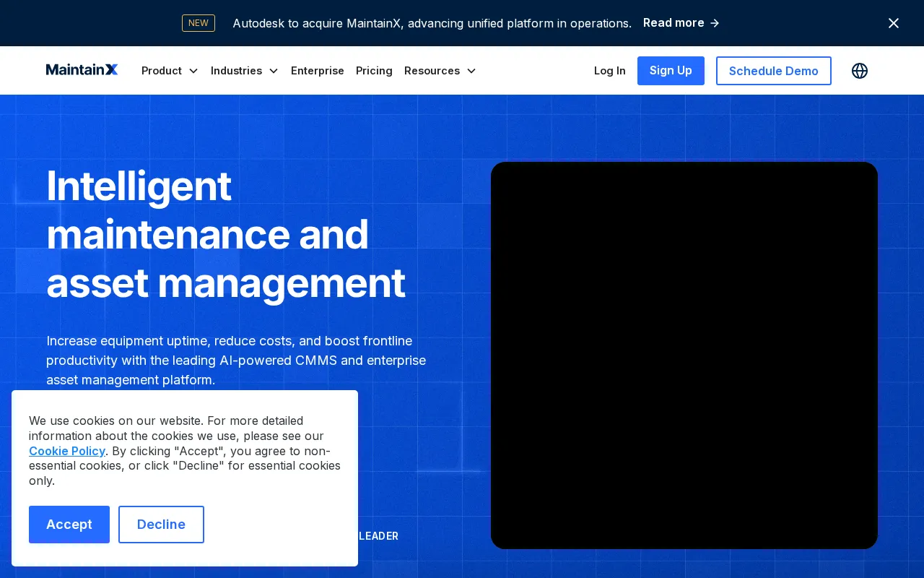Expand the Industries dropdown chevron
The width and height of the screenshot is (924, 578).
pos(274,71)
